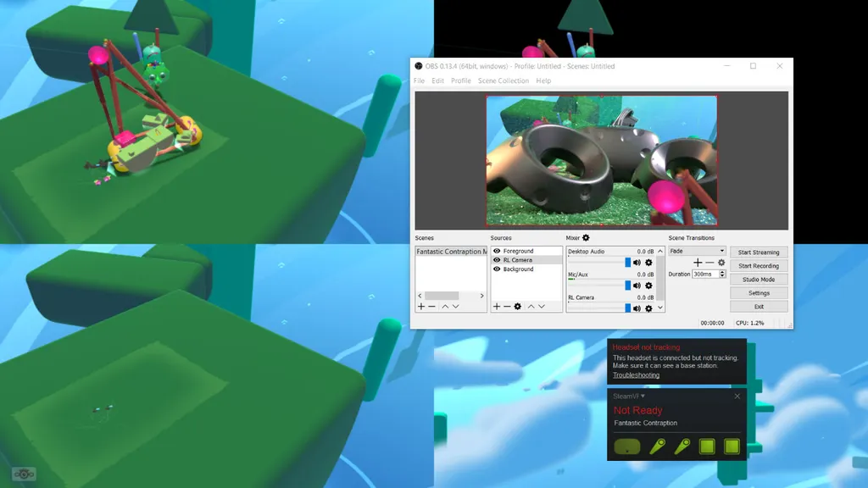Enable Studio Mode
868x488 pixels.
(759, 280)
